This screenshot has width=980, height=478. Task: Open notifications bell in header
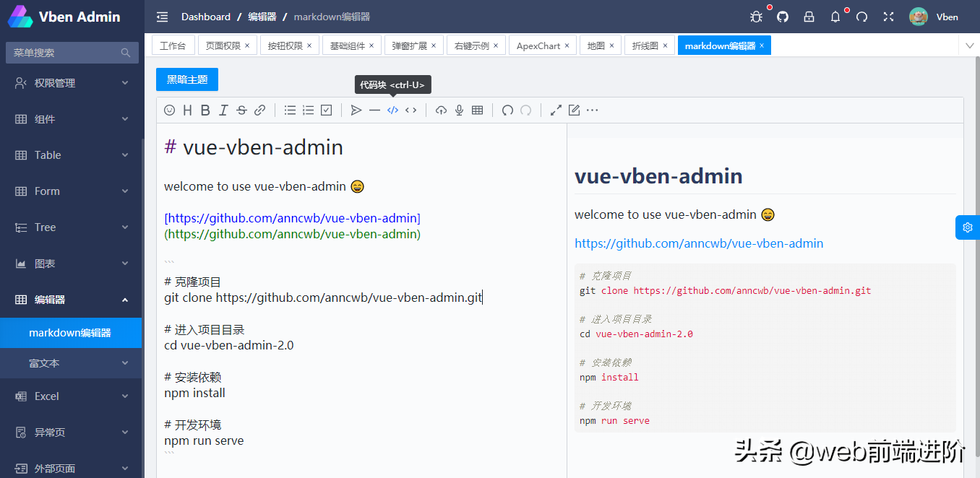(835, 17)
